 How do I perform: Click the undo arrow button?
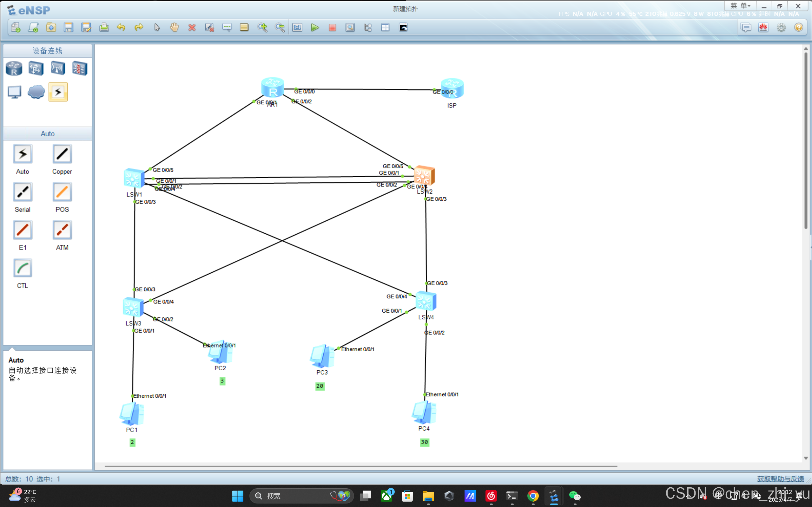[x=121, y=28]
